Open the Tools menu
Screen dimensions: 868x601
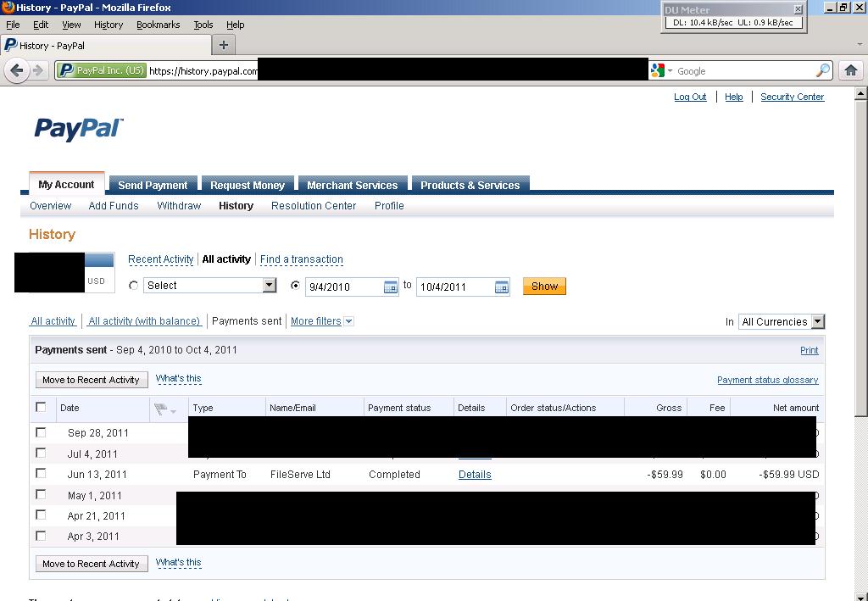tap(203, 25)
